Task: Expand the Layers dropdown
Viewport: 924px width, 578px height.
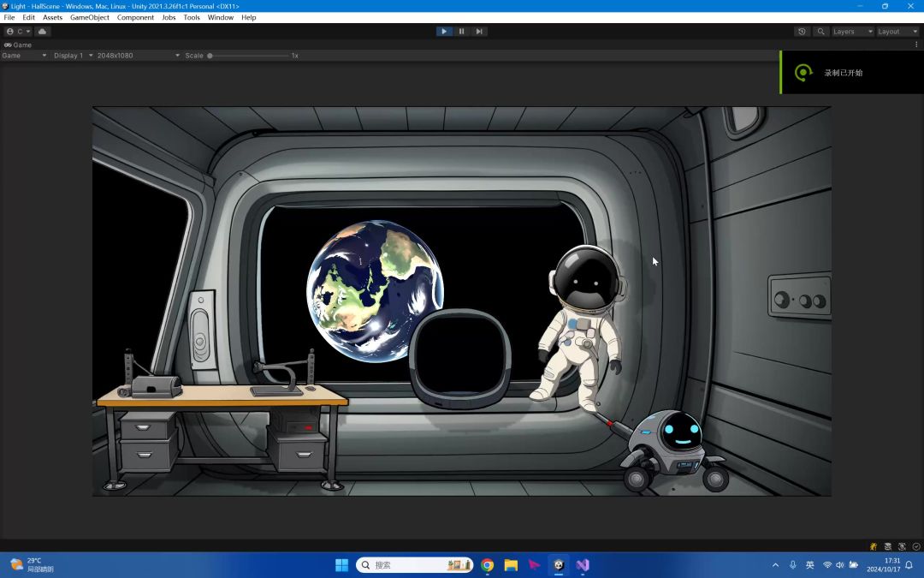Action: (x=852, y=32)
